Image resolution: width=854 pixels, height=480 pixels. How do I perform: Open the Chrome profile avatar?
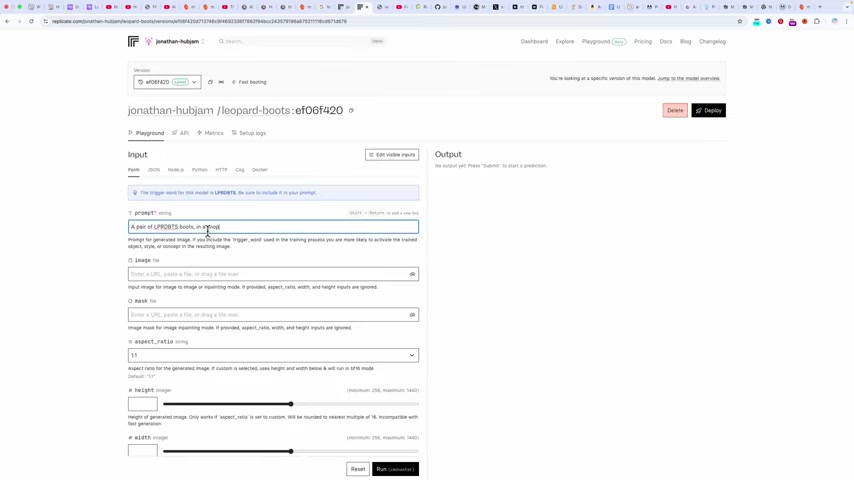click(834, 21)
